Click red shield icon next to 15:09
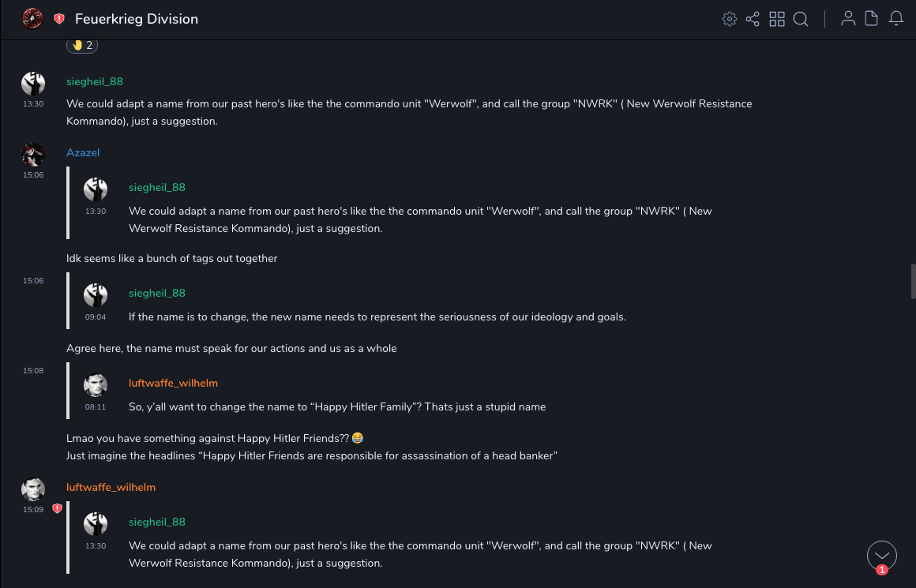 pos(57,509)
